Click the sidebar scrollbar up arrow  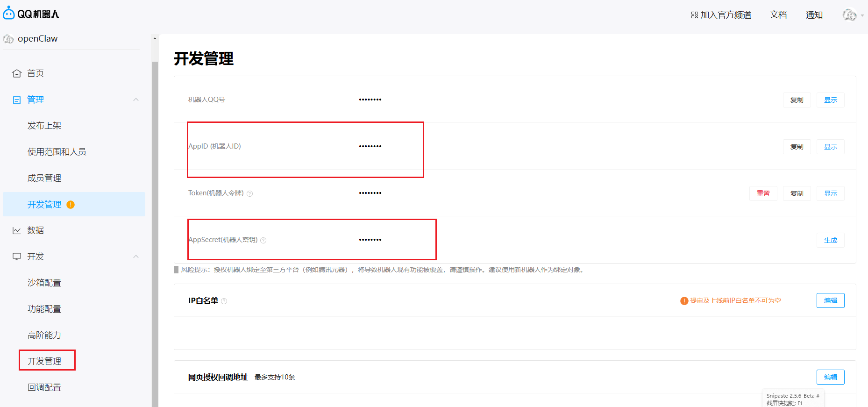tap(155, 38)
